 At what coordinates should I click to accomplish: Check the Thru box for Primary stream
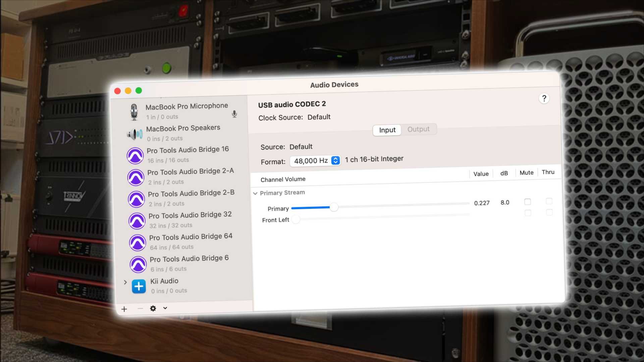[549, 201]
